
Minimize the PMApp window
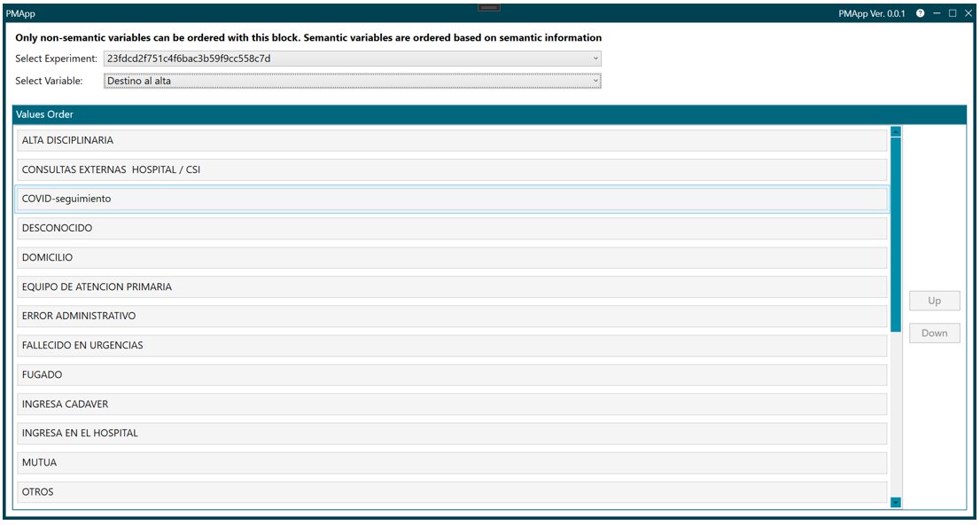tap(937, 13)
